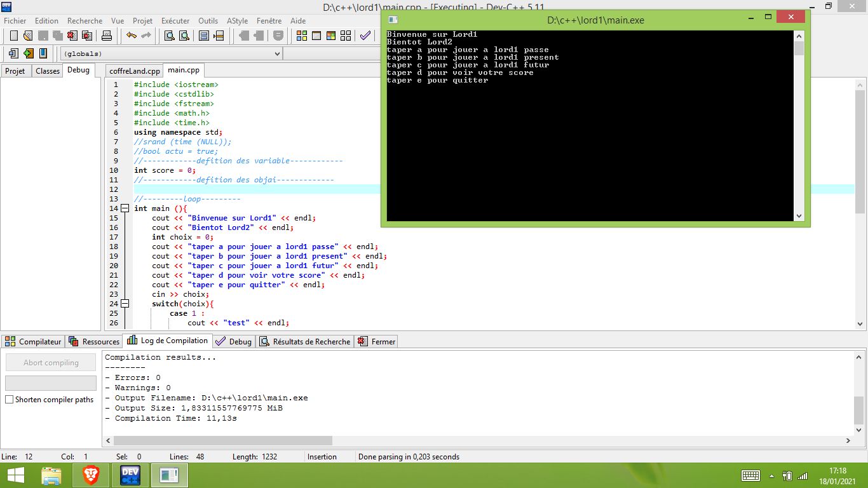
Task: Click the Compile colored-squares icon
Action: pyautogui.click(x=302, y=36)
